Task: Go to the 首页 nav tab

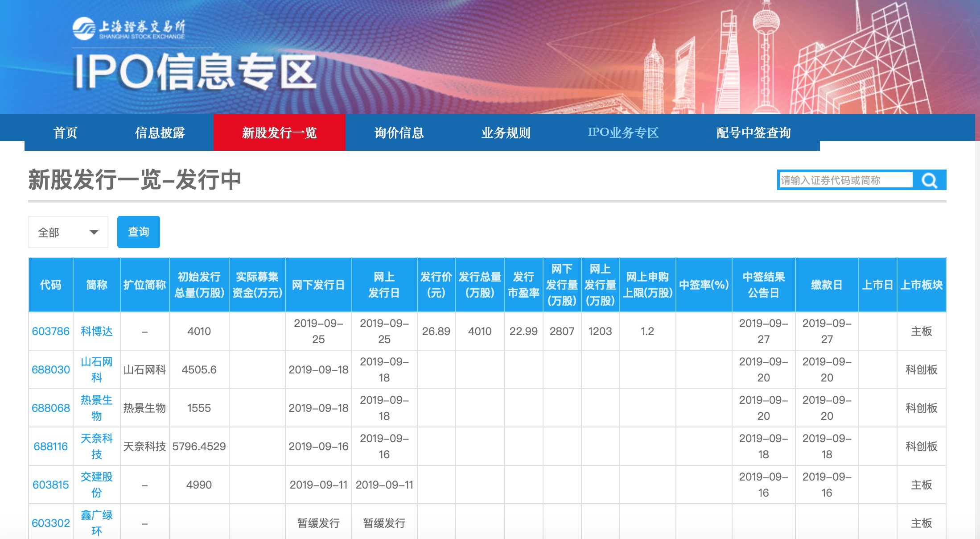Action: click(66, 133)
